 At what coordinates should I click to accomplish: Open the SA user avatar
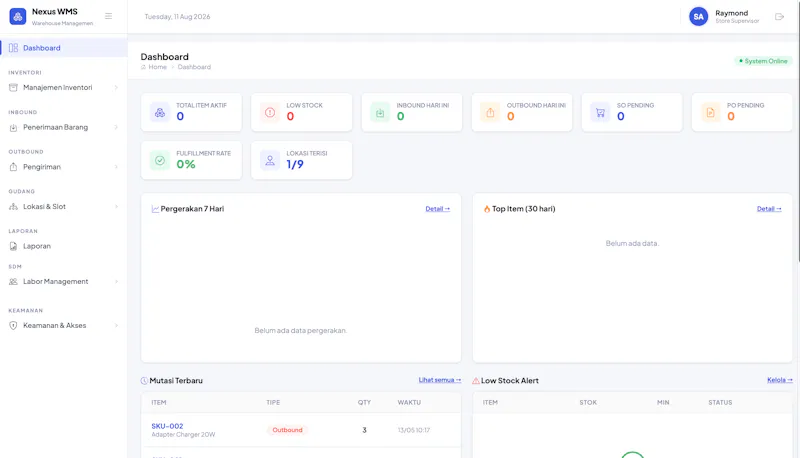(698, 17)
